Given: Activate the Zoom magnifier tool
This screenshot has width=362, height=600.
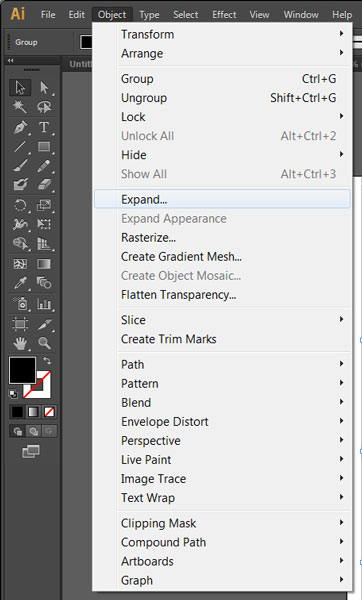Looking at the screenshot, I should pyautogui.click(x=44, y=343).
